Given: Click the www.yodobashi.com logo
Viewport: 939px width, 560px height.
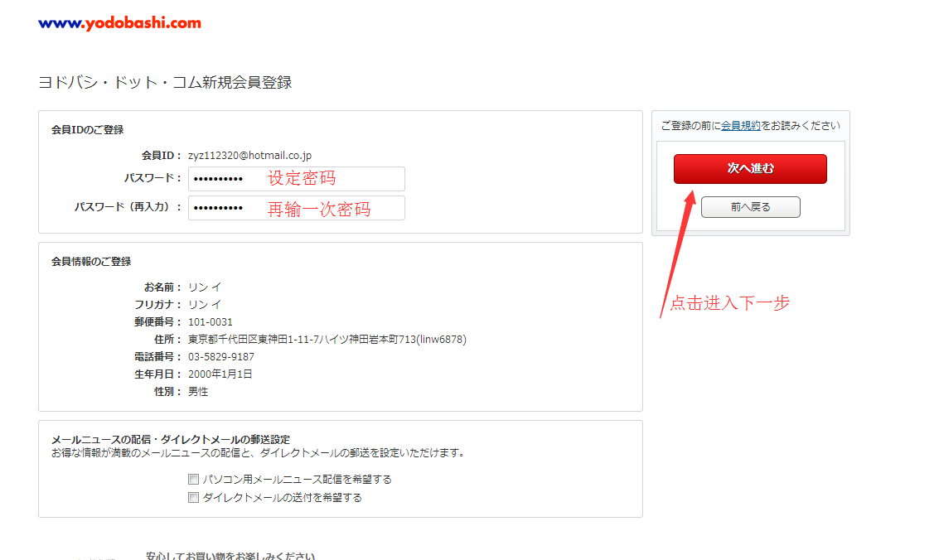Looking at the screenshot, I should 120,23.
